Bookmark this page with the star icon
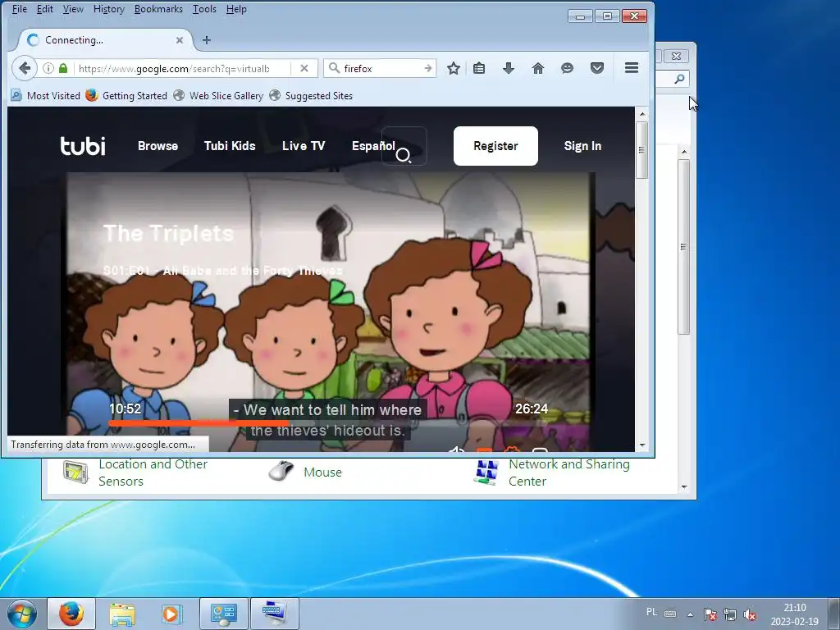This screenshot has height=630, width=840. (453, 68)
